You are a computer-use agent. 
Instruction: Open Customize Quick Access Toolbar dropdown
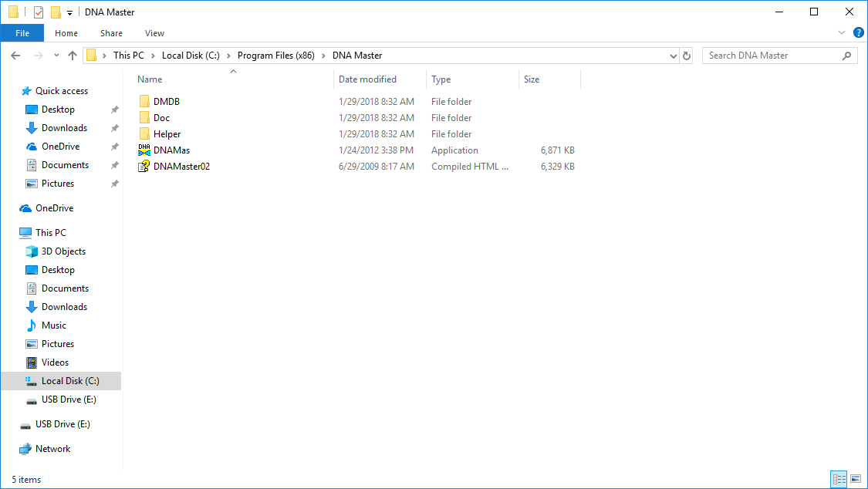tap(69, 12)
